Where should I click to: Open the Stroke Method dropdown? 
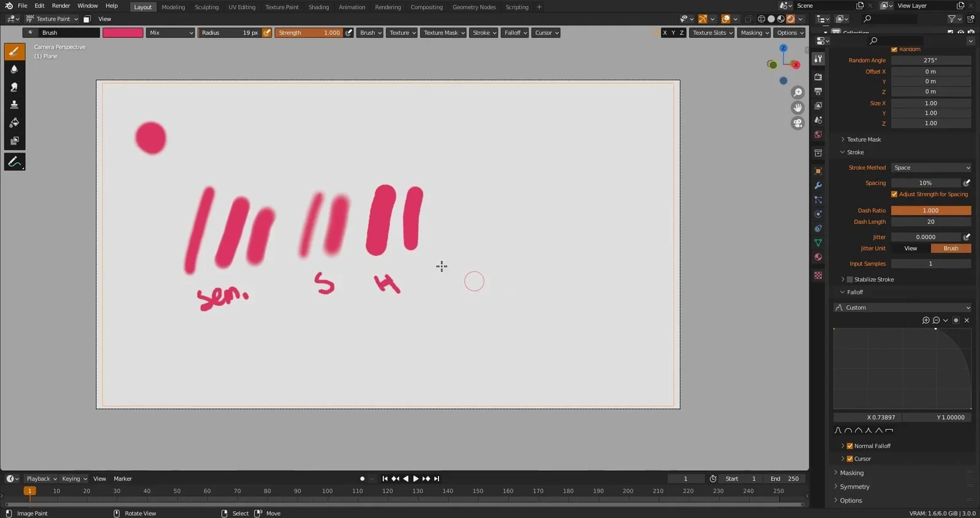point(931,168)
